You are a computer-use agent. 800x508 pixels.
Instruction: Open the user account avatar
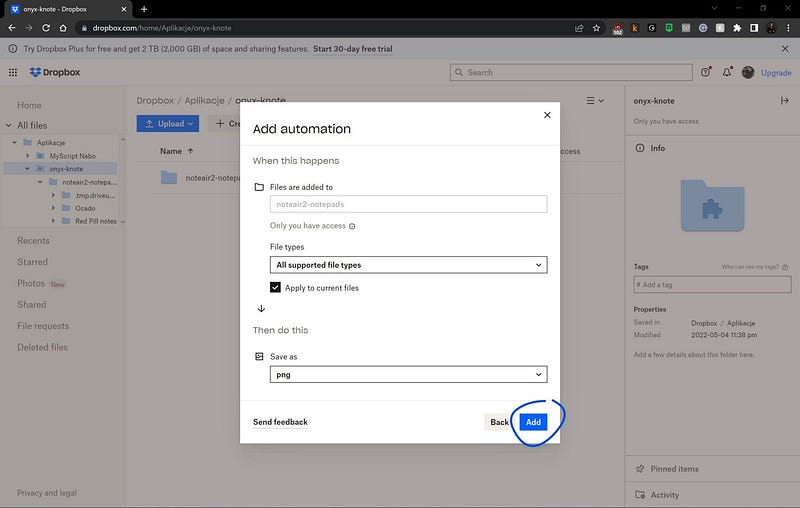click(748, 72)
